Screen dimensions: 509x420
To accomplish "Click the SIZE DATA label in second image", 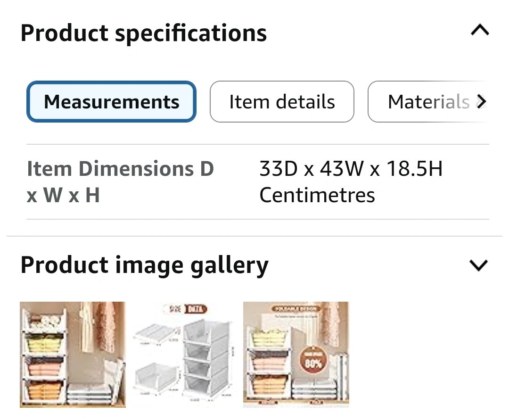I will [188, 310].
